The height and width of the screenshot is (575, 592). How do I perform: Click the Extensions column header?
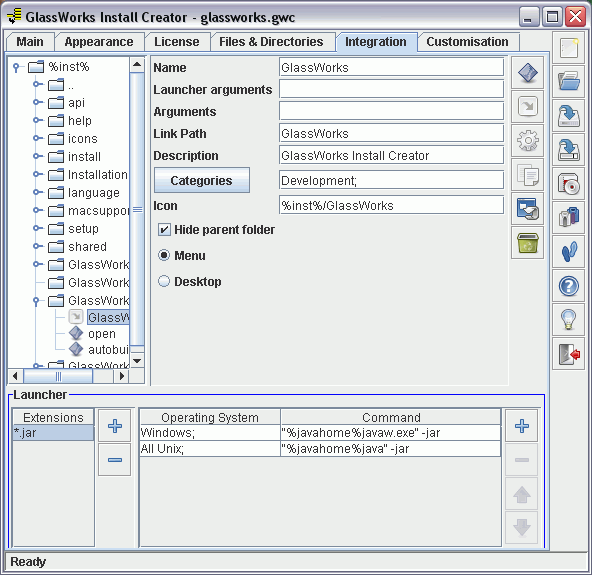[x=53, y=417]
